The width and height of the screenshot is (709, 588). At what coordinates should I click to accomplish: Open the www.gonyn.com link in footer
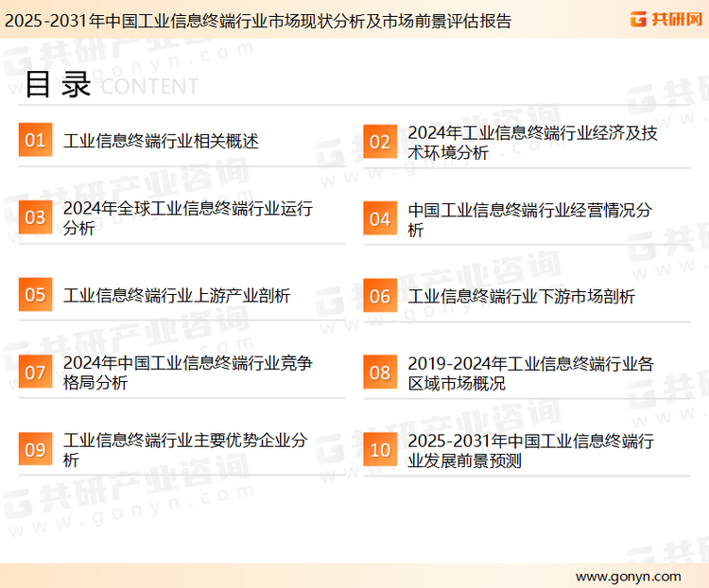(628, 577)
